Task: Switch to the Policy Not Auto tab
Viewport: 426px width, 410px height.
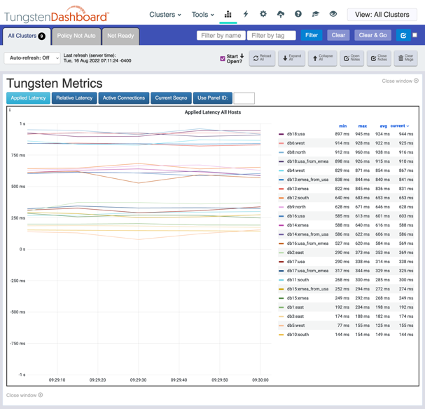Action: pyautogui.click(x=76, y=36)
